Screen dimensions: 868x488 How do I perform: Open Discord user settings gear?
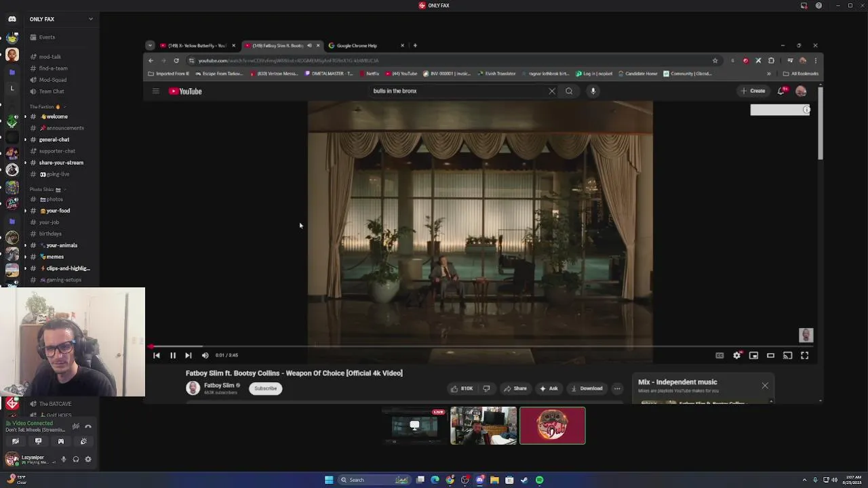pyautogui.click(x=88, y=460)
